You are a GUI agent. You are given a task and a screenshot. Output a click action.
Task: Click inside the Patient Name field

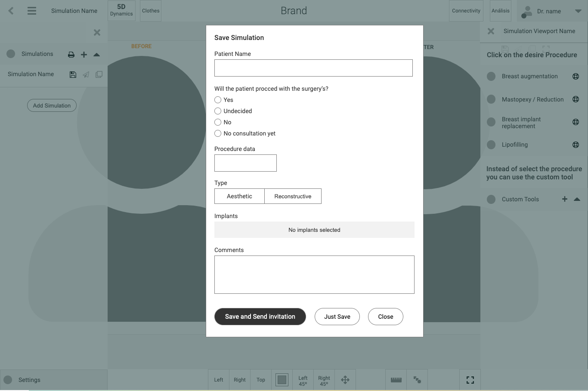[x=313, y=68]
